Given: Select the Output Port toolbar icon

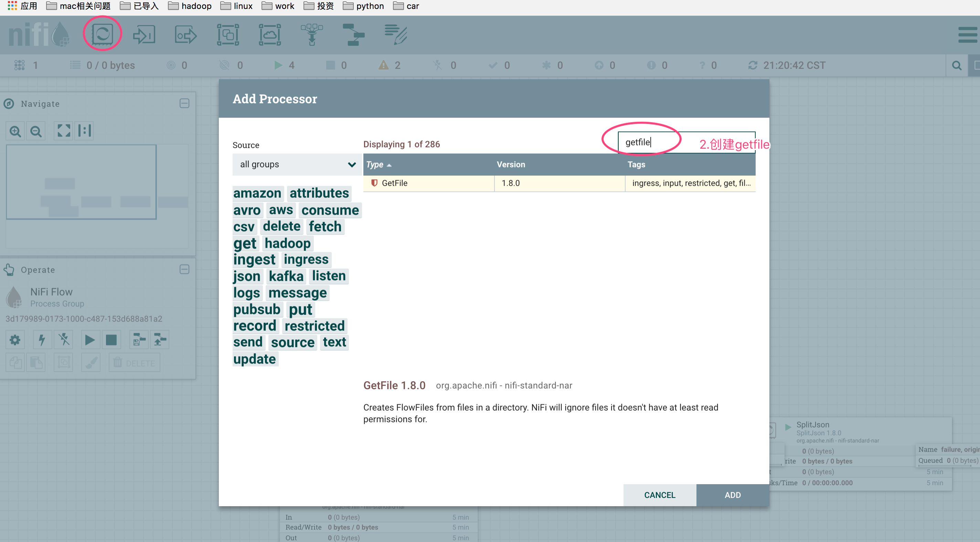Looking at the screenshot, I should [186, 35].
